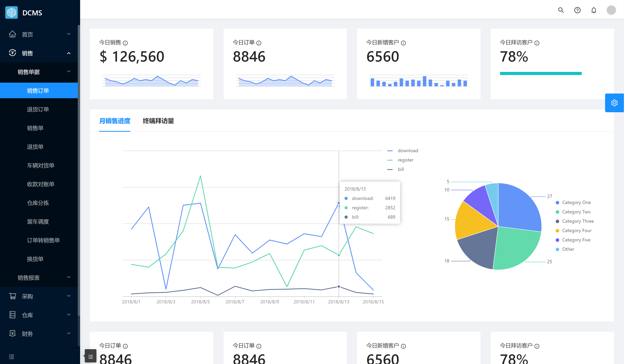Toggle the register series in the chart legend
Screen dimensions: 624x364
[405, 160]
